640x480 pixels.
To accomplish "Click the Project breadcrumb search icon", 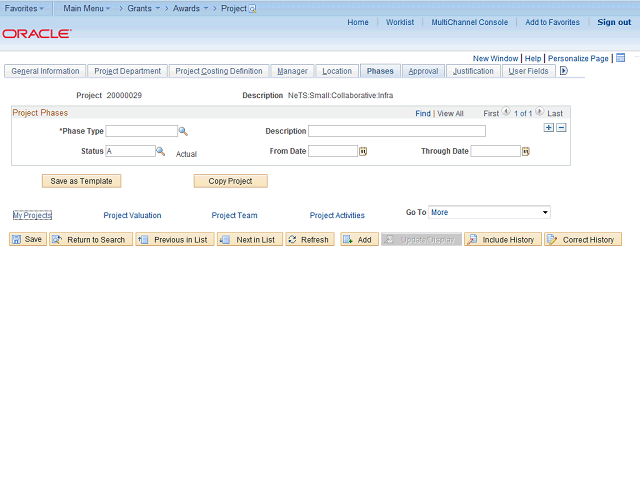I will [x=252, y=9].
